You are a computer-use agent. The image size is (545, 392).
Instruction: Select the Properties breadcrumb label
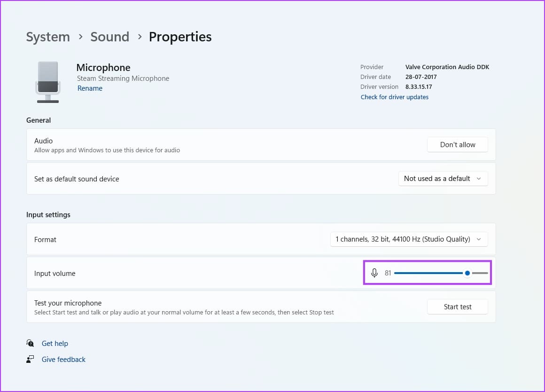[x=180, y=37]
